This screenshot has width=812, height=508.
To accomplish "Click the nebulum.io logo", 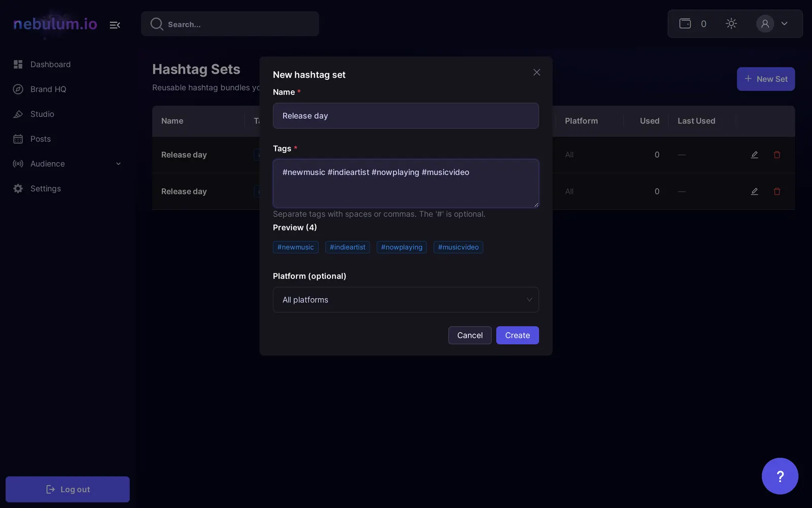I will [x=55, y=24].
